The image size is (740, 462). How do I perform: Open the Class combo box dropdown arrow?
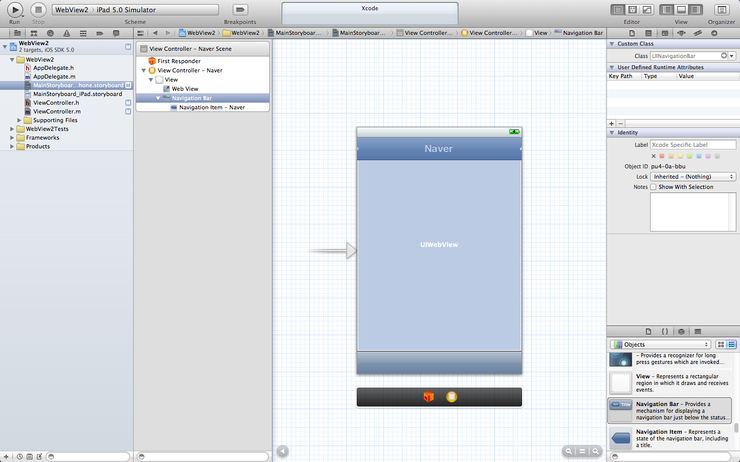click(732, 56)
